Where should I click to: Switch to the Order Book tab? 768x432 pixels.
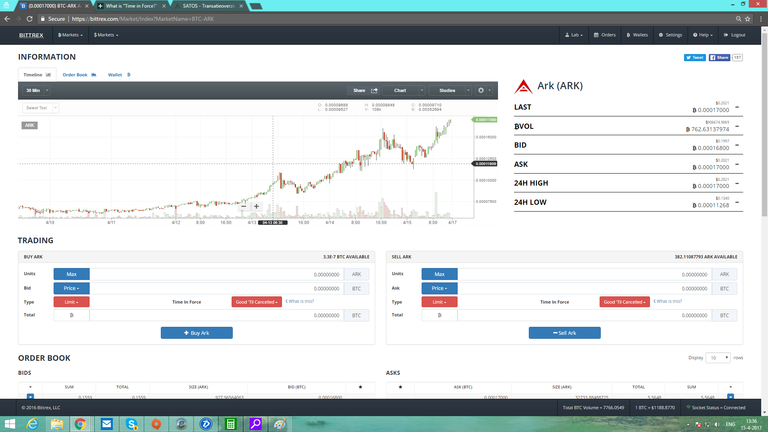(79, 75)
